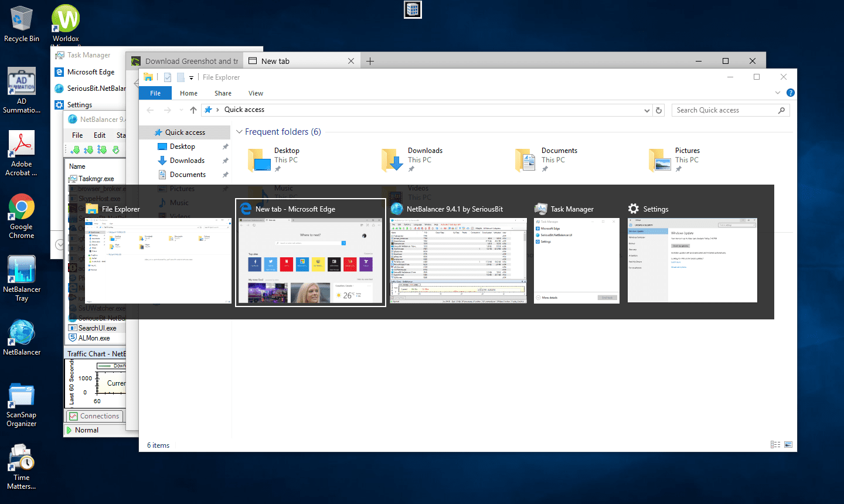Viewport: 844px width, 504px height.
Task: Close the New tab tab in Edge
Action: (351, 61)
